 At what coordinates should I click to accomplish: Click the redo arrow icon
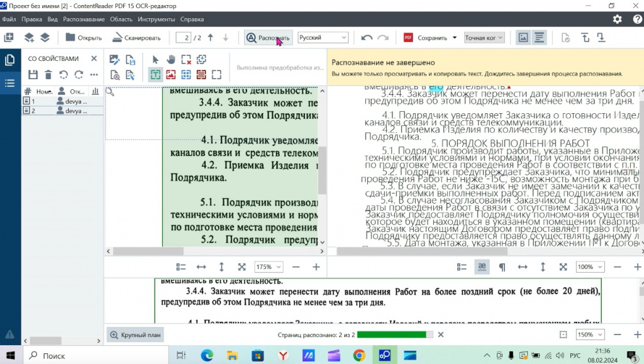point(383,38)
